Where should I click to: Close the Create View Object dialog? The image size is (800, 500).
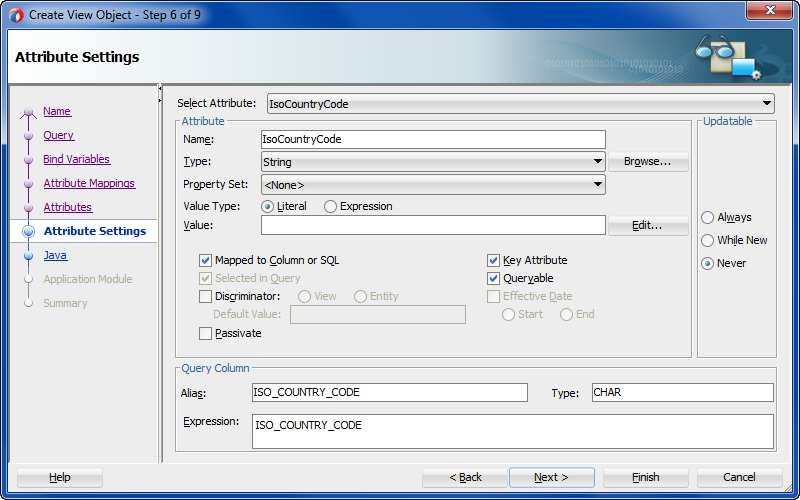tap(770, 10)
